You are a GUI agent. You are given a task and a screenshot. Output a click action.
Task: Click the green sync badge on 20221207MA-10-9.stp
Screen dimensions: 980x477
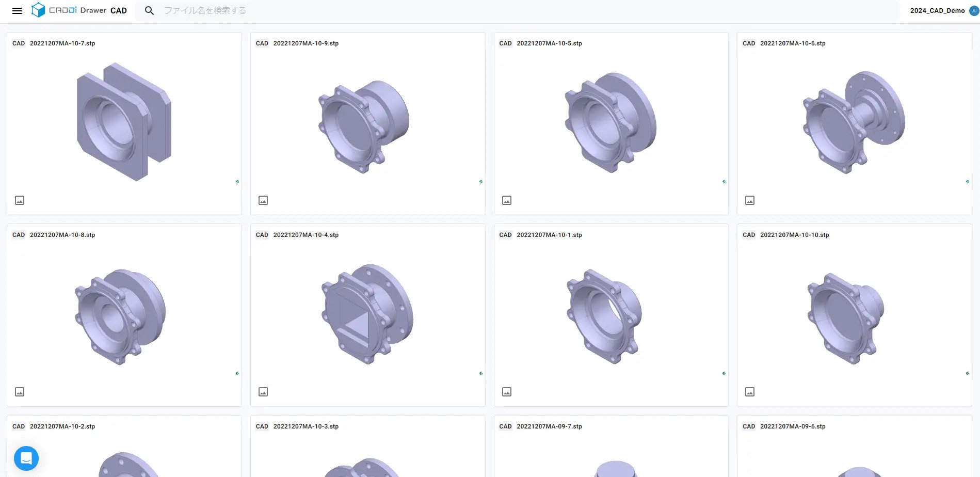pos(481,181)
